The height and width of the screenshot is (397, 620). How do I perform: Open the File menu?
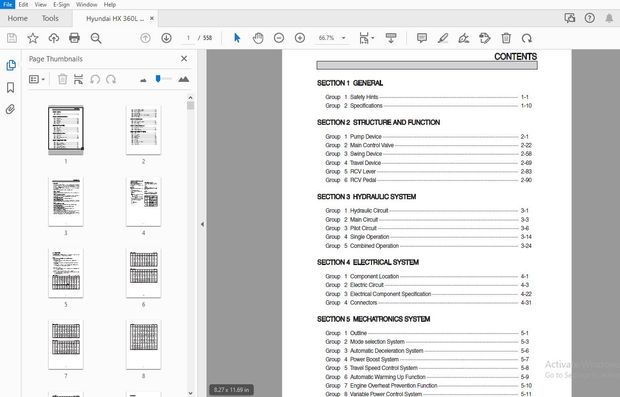pos(8,4)
